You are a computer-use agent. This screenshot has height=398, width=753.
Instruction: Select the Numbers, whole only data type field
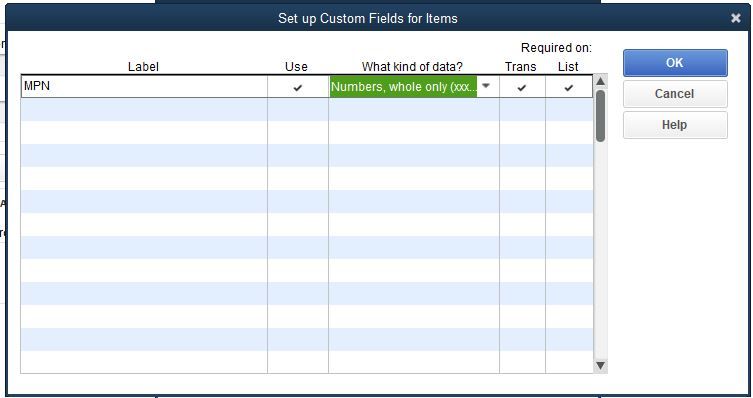[x=403, y=87]
